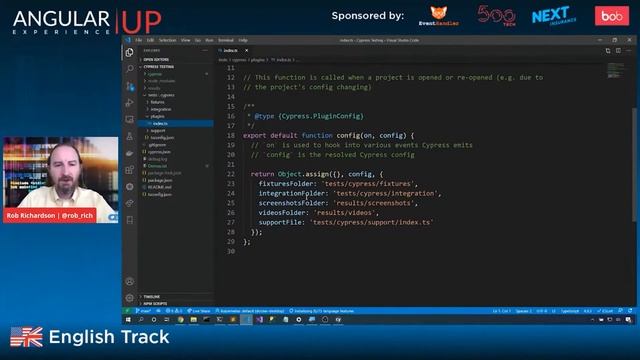Click the editor minimap
This screenshot has height=360, width=640.
616,70
